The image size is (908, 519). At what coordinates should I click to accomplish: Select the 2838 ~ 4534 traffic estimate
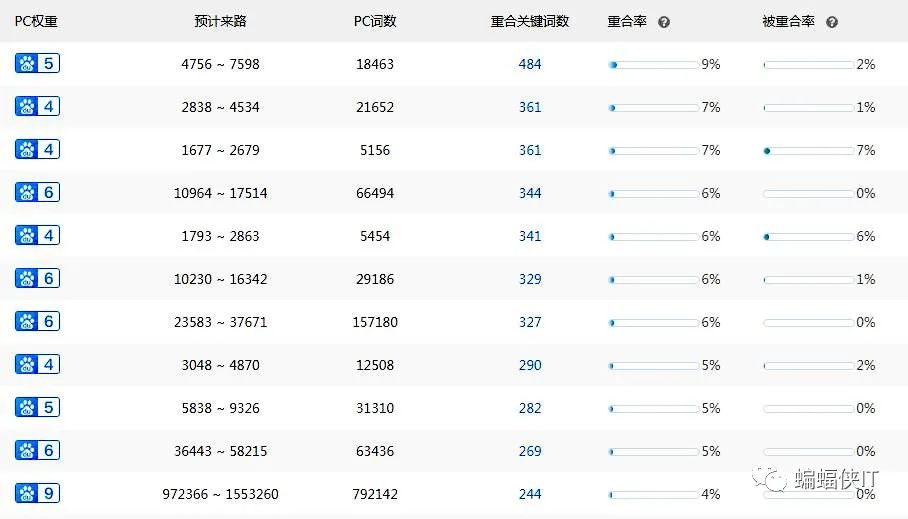click(220, 107)
